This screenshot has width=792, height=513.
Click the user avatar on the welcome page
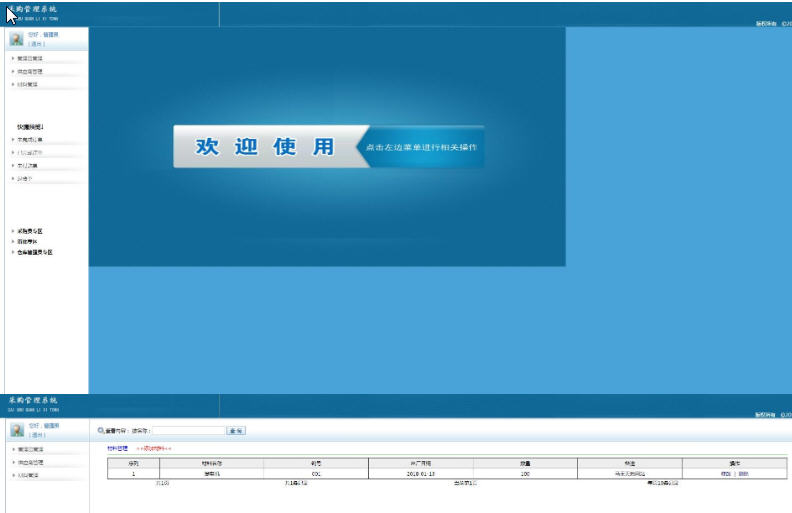(x=16, y=38)
